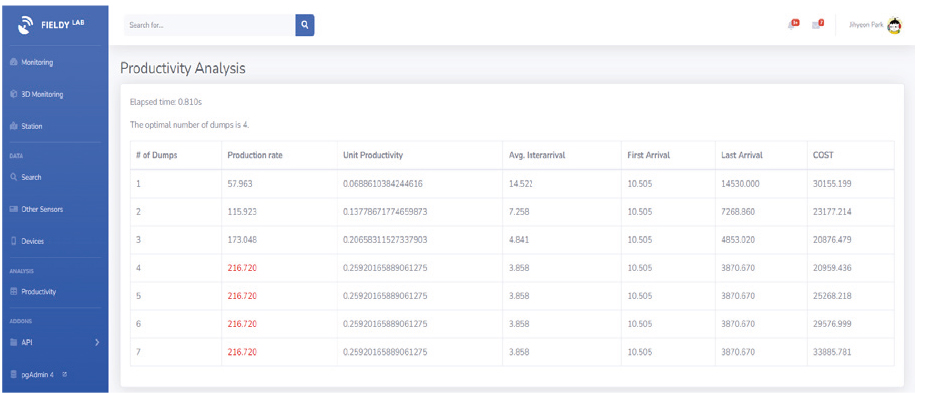This screenshot has width=926, height=393.
Task: Select unit productivity 0.13778671774659873
Action: 385,212
